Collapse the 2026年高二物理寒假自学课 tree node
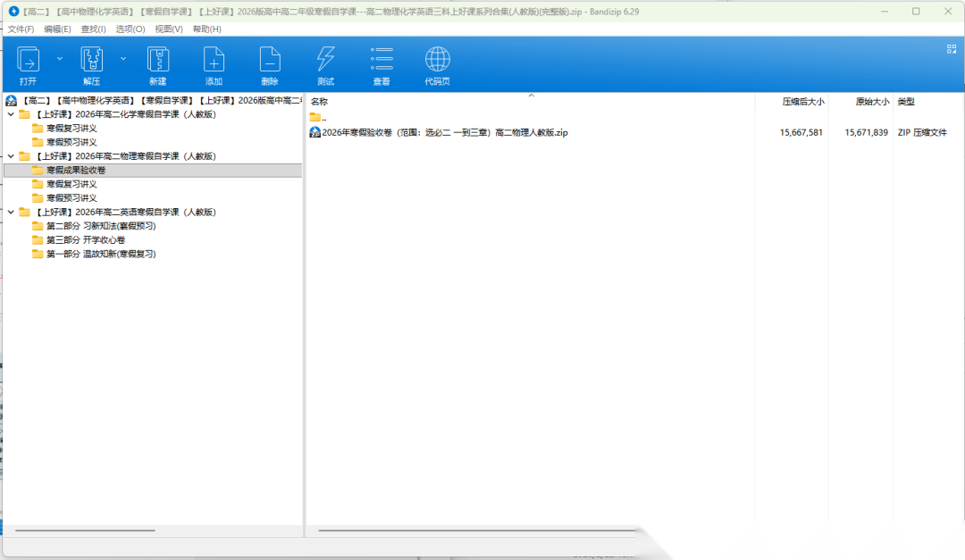Viewport: 965px width, 560px height. [x=11, y=156]
